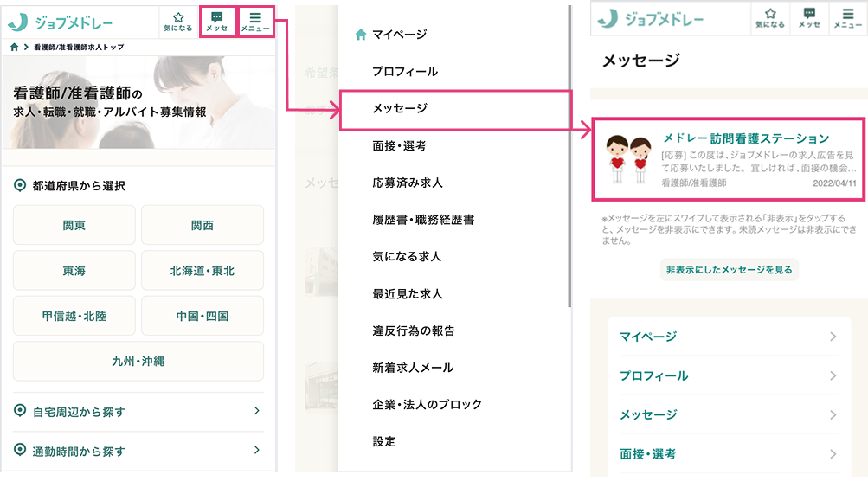This screenshot has width=868, height=481.
Task: Select 北海道・東北 region button
Action: click(x=202, y=270)
